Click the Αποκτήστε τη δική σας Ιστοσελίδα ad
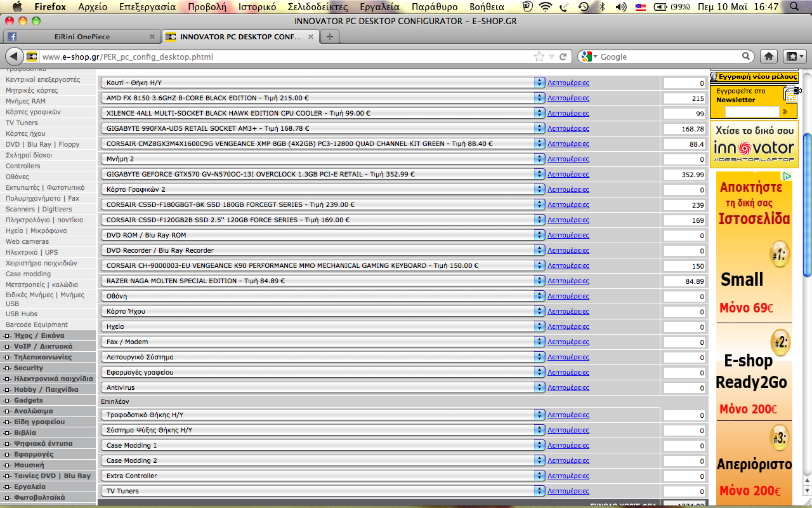 (754, 203)
